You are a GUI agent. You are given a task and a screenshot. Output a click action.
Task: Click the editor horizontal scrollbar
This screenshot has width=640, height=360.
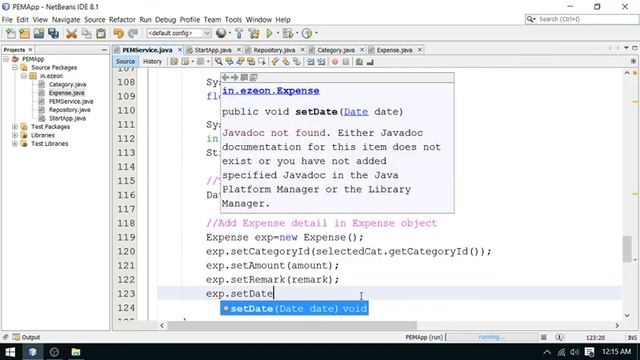[x=292, y=325]
